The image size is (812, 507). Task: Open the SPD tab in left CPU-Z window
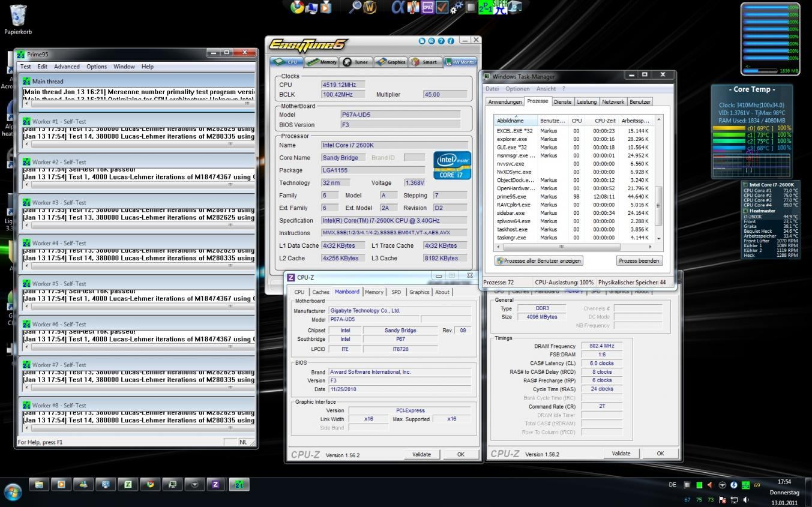[396, 292]
